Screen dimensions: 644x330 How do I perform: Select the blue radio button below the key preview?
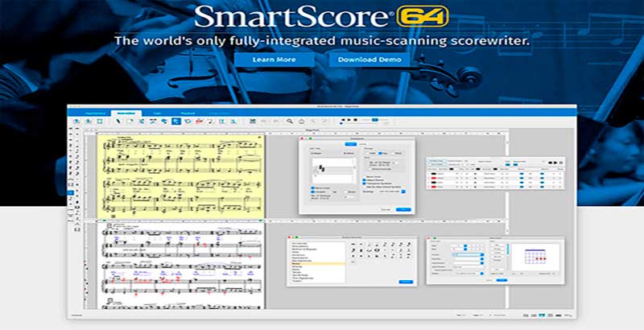coord(313,192)
